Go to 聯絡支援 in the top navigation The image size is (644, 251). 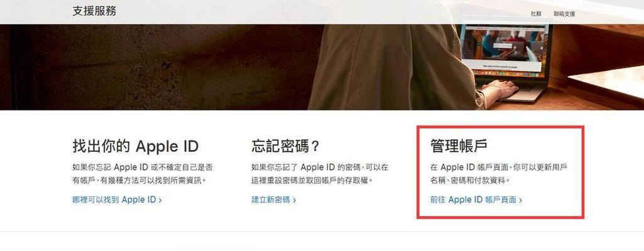click(x=564, y=14)
